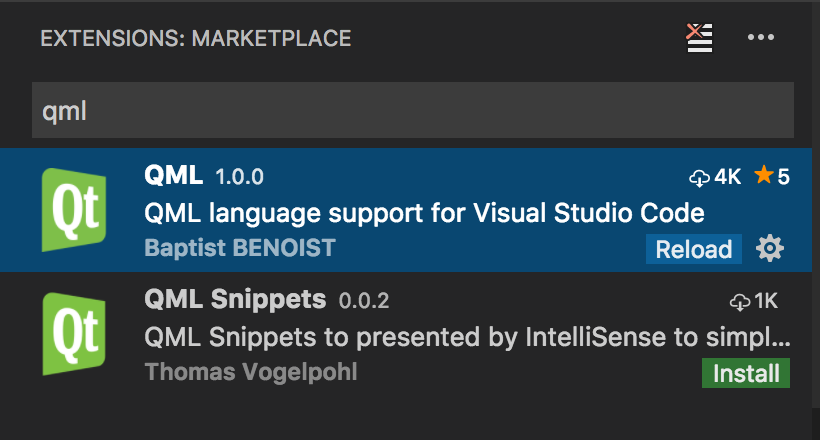Screen dimensions: 820x440
Task: Click publisher name Baptist BENOIST
Action: click(240, 248)
